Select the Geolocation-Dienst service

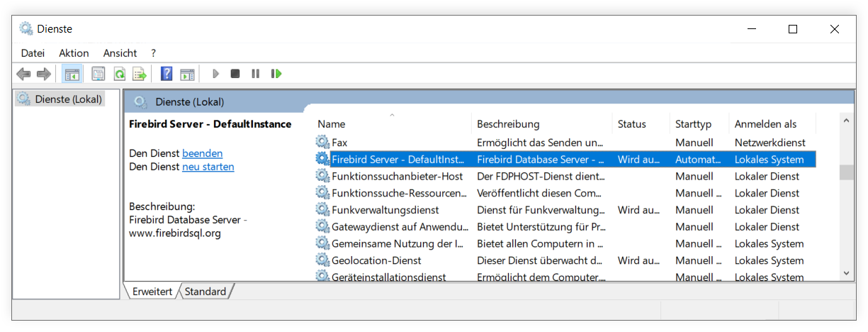coord(565,260)
